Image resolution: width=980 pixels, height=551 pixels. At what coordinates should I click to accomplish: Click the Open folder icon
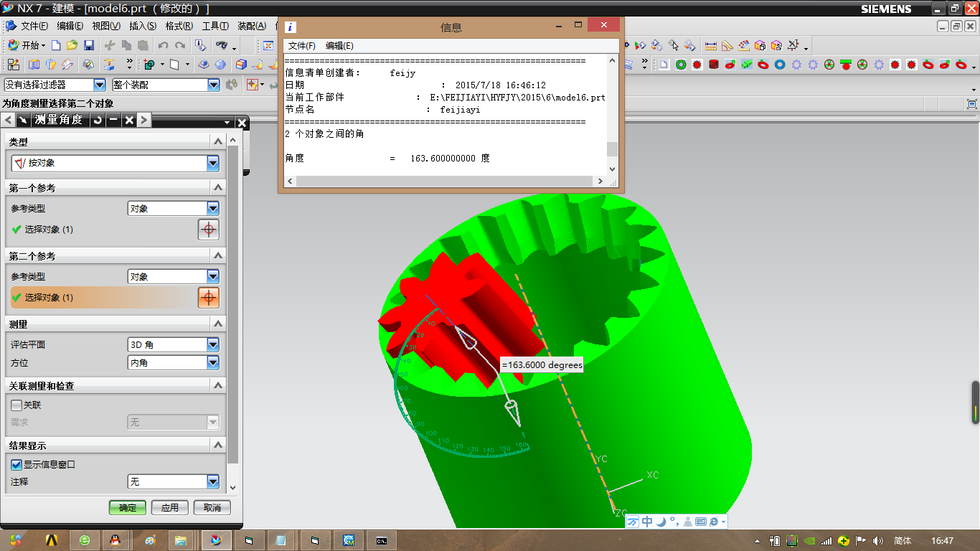tap(72, 45)
